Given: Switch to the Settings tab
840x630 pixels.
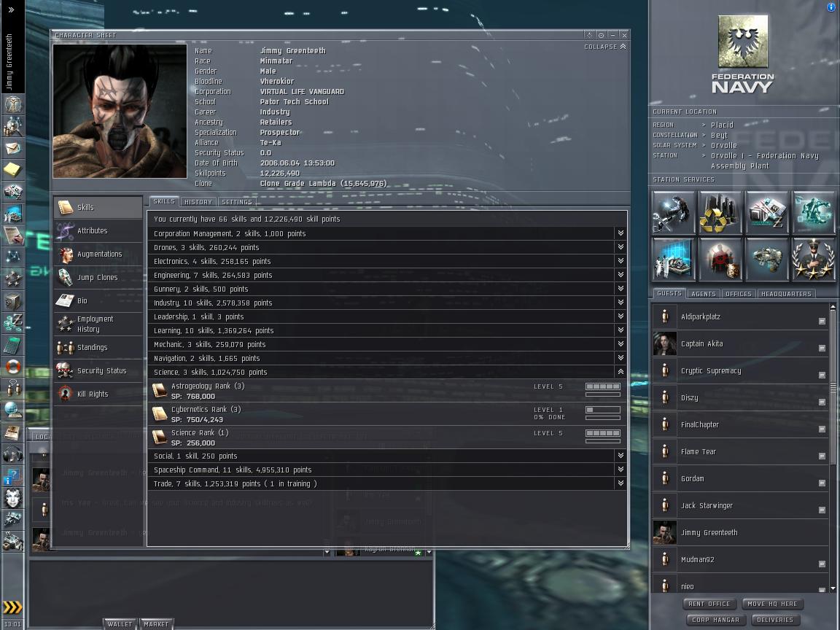Looking at the screenshot, I should click(x=237, y=202).
